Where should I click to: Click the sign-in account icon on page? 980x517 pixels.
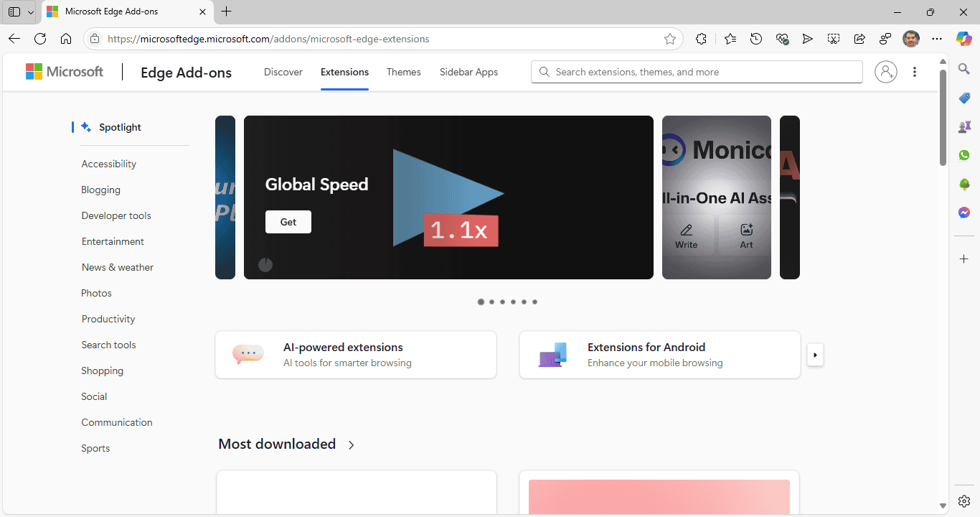pyautogui.click(x=886, y=72)
